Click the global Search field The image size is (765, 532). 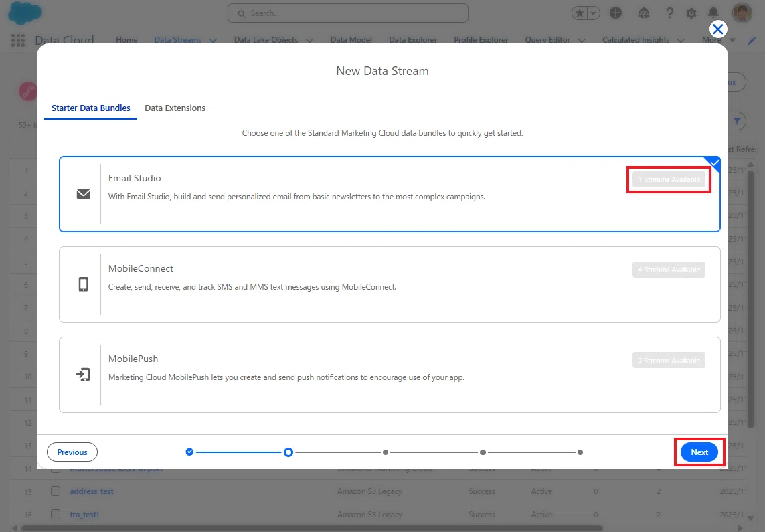click(348, 13)
